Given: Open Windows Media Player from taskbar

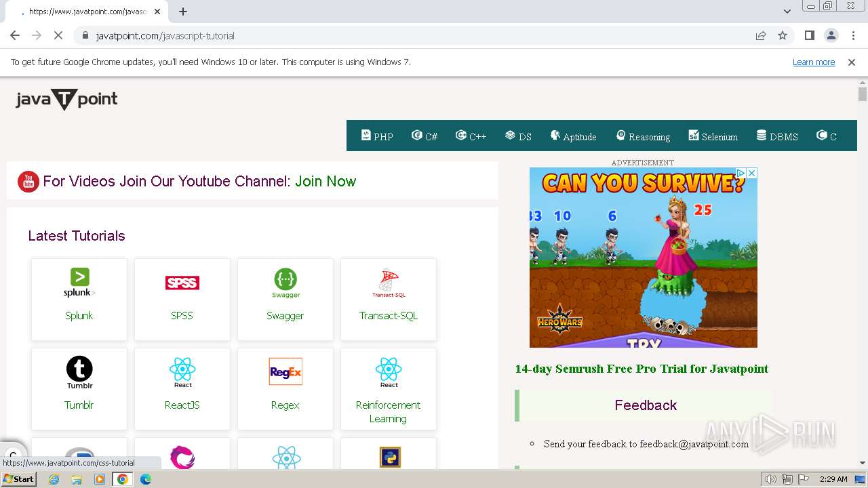Looking at the screenshot, I should click(x=100, y=479).
